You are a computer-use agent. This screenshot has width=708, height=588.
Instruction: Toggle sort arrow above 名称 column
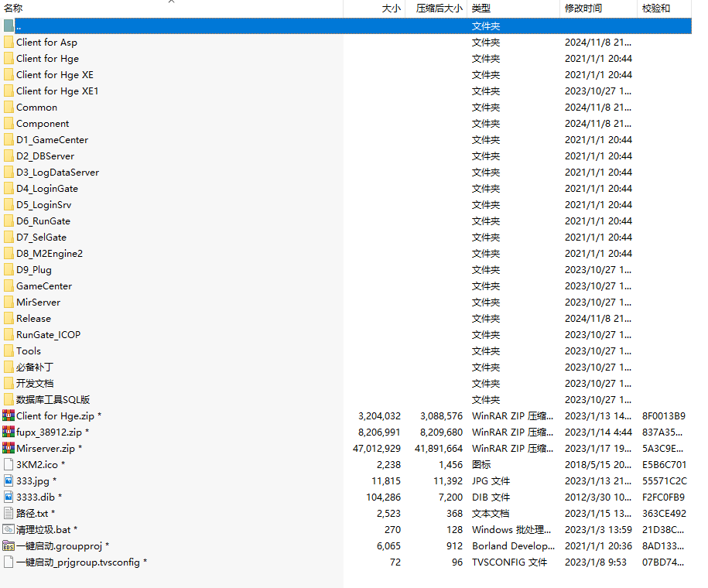tap(172, 2)
